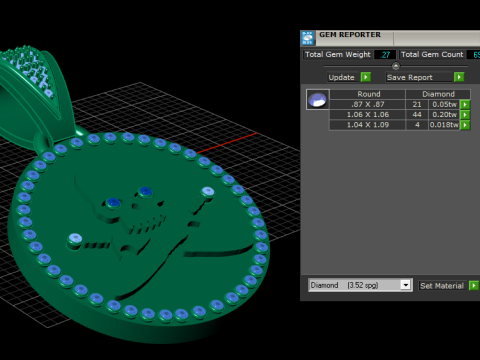Click the 0.20tw weight cell
This screenshot has width=480, height=360.
pyautogui.click(x=444, y=115)
